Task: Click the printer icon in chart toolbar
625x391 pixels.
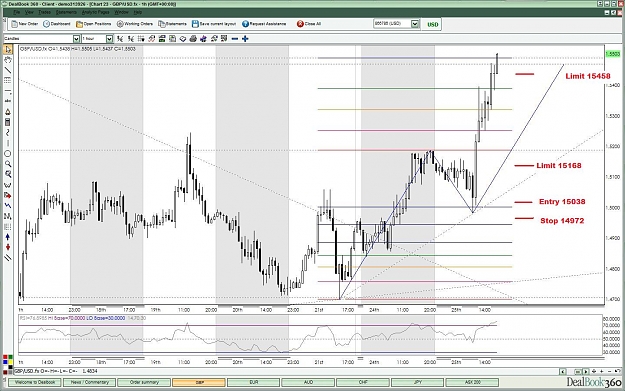Action: pos(193,39)
